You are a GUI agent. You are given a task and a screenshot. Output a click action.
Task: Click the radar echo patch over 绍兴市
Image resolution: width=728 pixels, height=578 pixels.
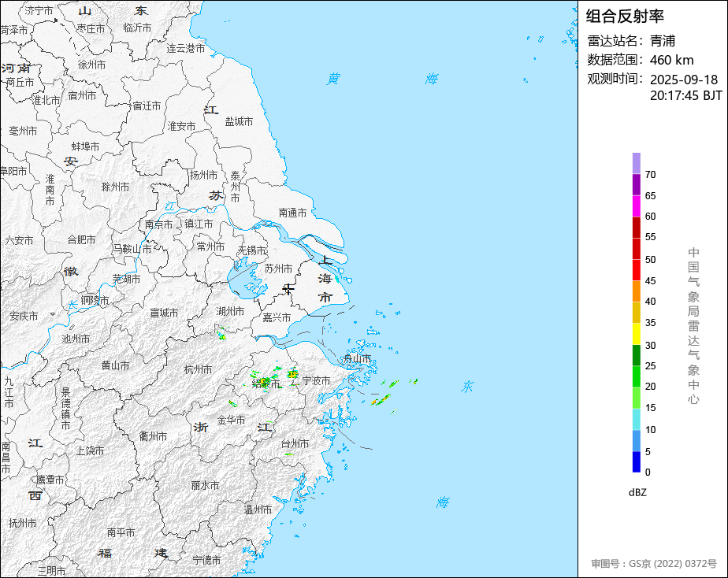[x=264, y=382]
